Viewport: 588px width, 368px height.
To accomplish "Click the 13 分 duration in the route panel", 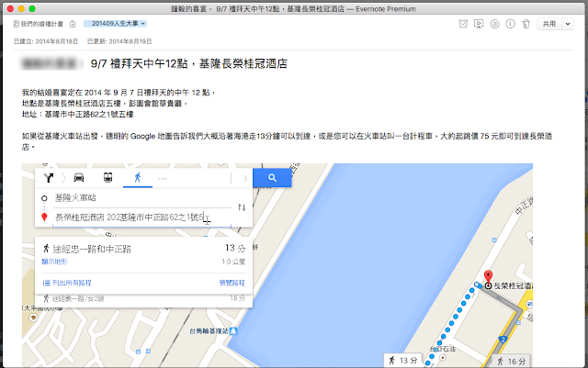I will click(235, 248).
